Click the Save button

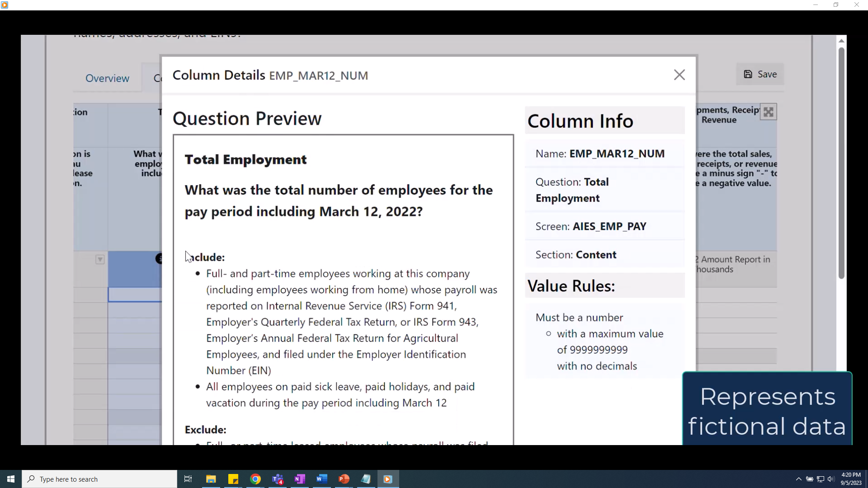pos(760,74)
